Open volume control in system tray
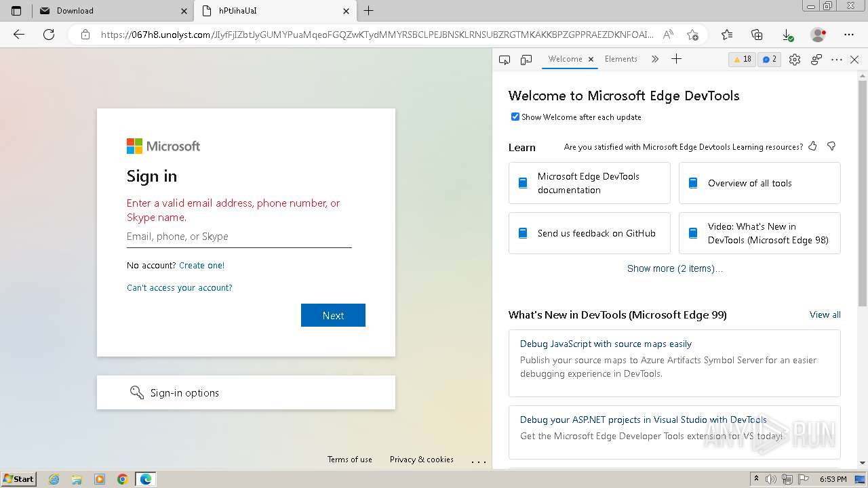Image resolution: width=868 pixels, height=488 pixels. 772,479
